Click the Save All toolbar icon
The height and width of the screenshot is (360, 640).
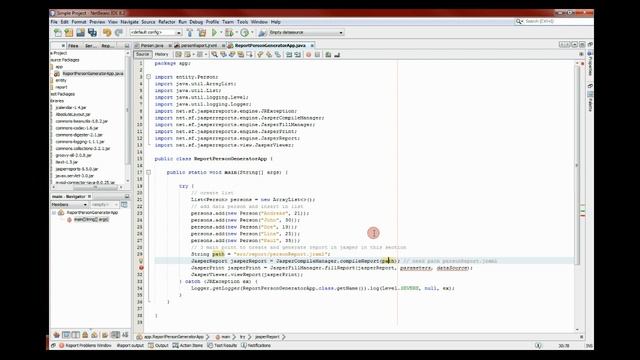92,33
